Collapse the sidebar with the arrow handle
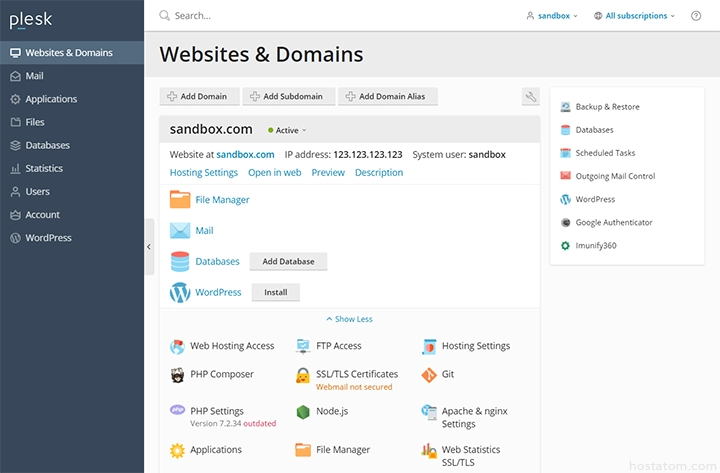This screenshot has width=720, height=473. coord(149,247)
